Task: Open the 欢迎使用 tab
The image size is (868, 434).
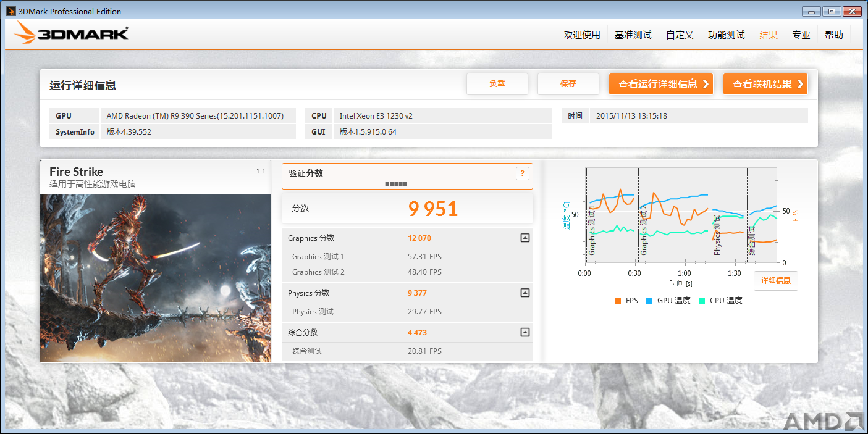Action: [582, 35]
